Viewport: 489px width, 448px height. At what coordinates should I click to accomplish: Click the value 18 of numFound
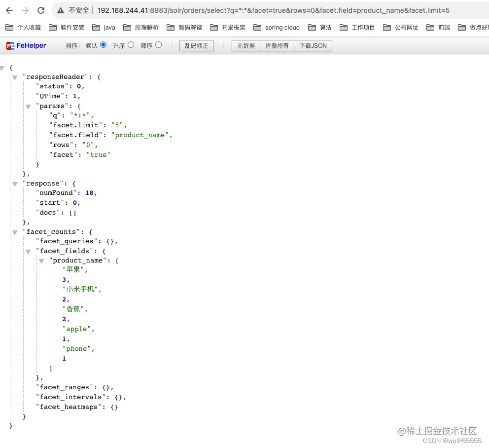pyautogui.click(x=89, y=193)
